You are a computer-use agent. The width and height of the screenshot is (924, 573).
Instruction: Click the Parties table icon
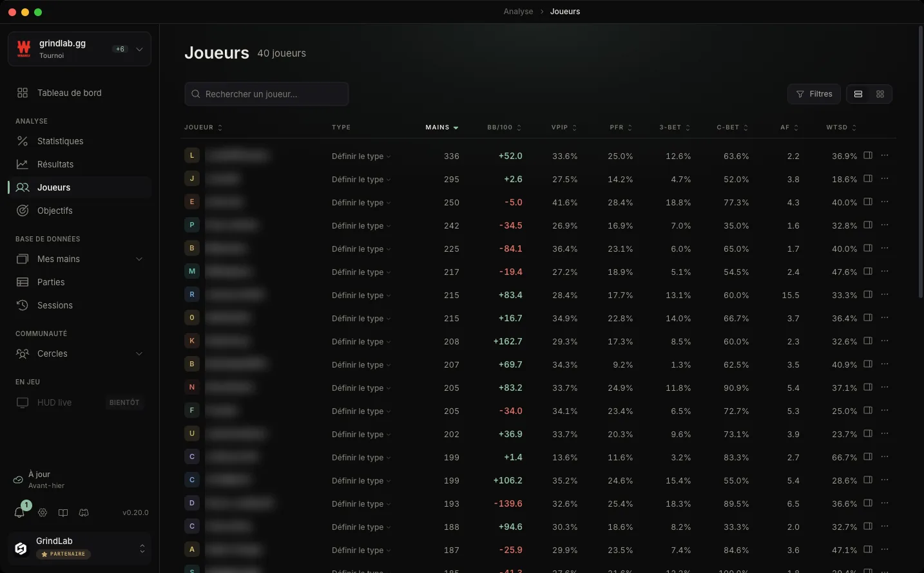[23, 282]
